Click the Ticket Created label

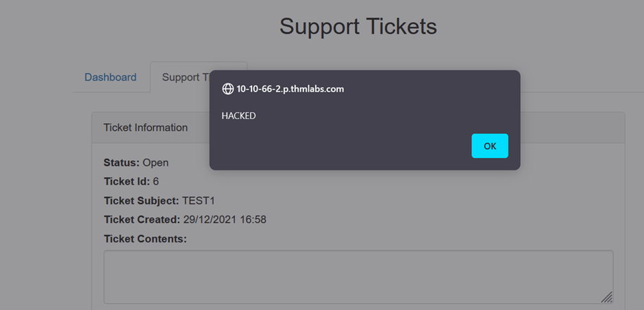142,220
